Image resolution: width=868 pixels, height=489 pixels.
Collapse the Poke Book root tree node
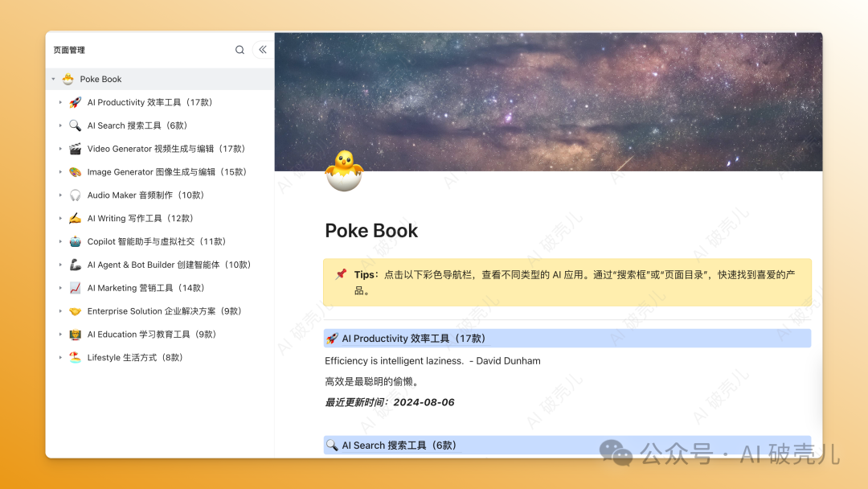[53, 79]
